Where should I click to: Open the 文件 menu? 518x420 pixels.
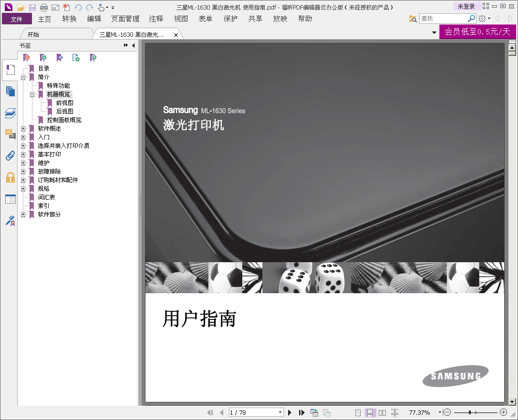(17, 19)
